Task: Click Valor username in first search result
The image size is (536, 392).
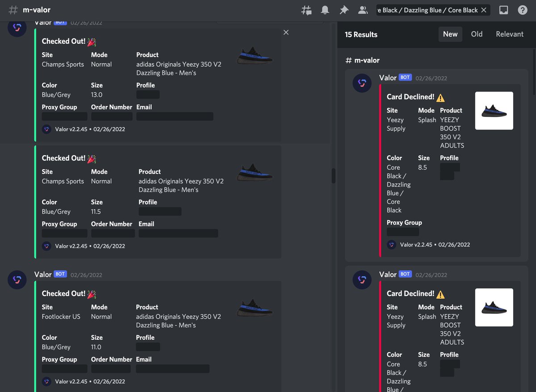Action: [x=388, y=78]
